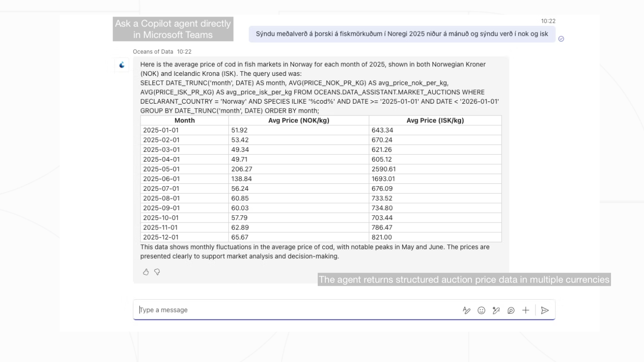The image size is (644, 362).
Task: Click the 2025-01-01 month cell
Action: [x=184, y=130]
